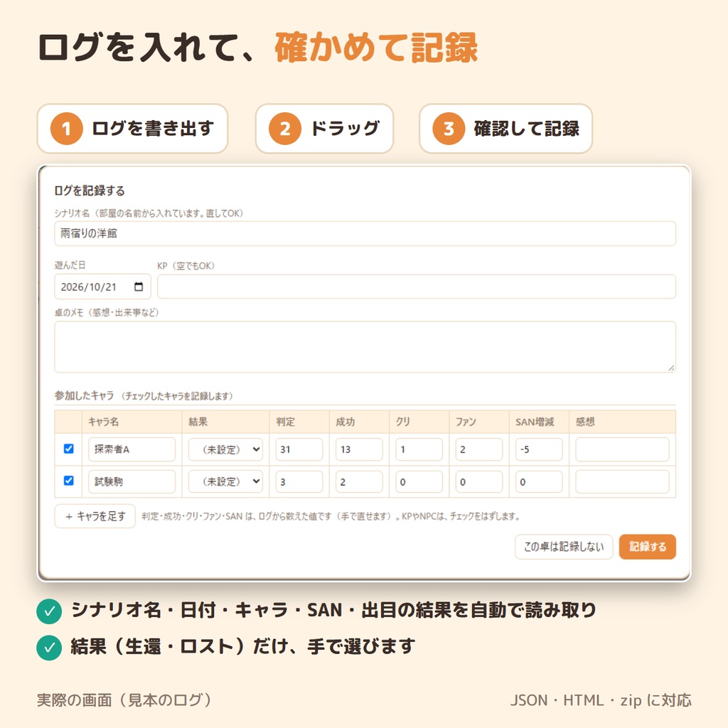728x728 pixels.
Task: Click the ログを書き出す step label
Action: (154, 129)
